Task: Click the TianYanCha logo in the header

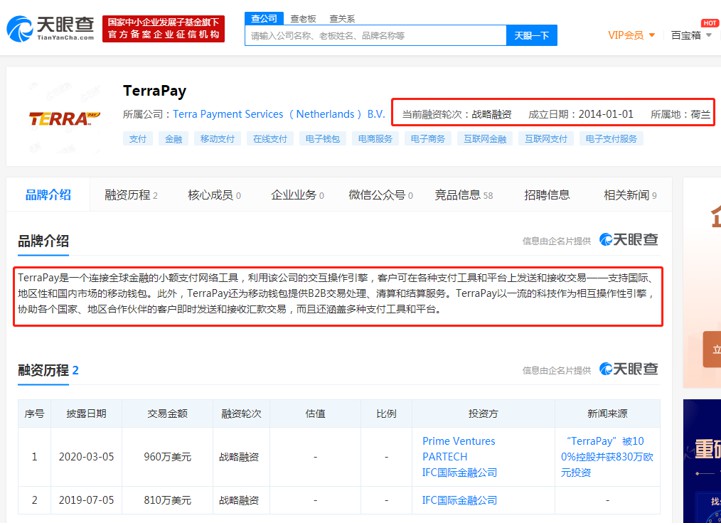Action: [x=50, y=29]
